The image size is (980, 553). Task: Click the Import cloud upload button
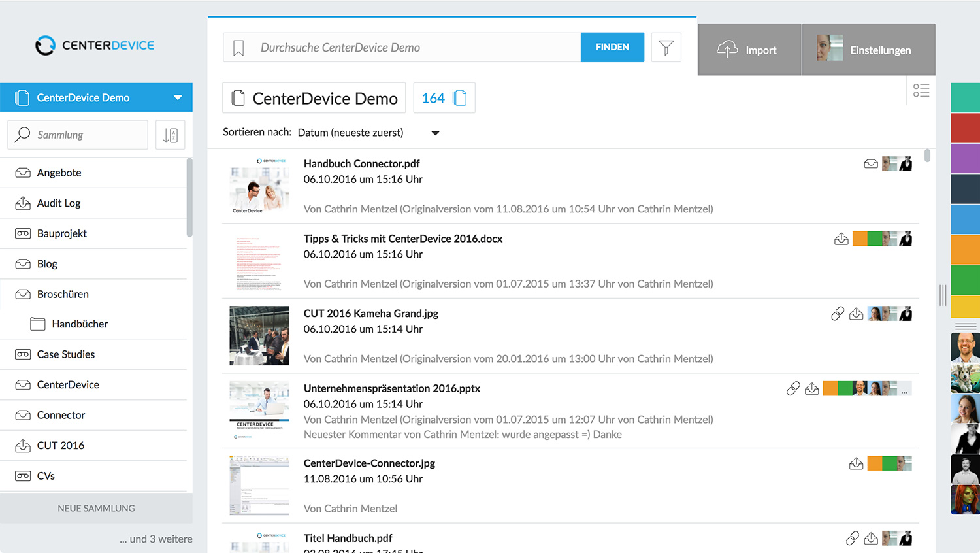pyautogui.click(x=749, y=50)
